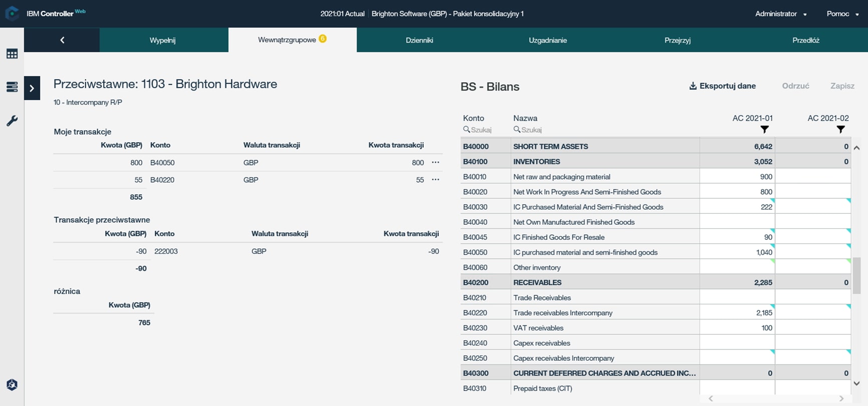Open the wrench tools icon

click(x=12, y=121)
